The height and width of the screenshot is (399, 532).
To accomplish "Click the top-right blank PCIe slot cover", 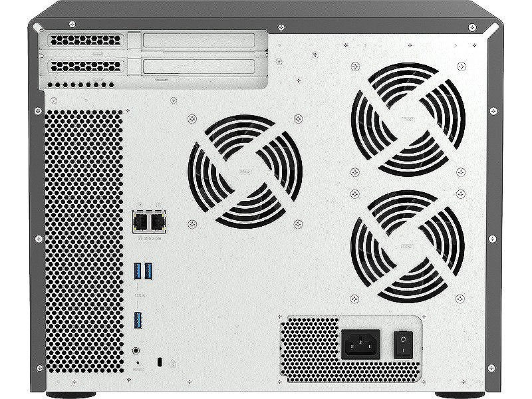I will (x=199, y=41).
